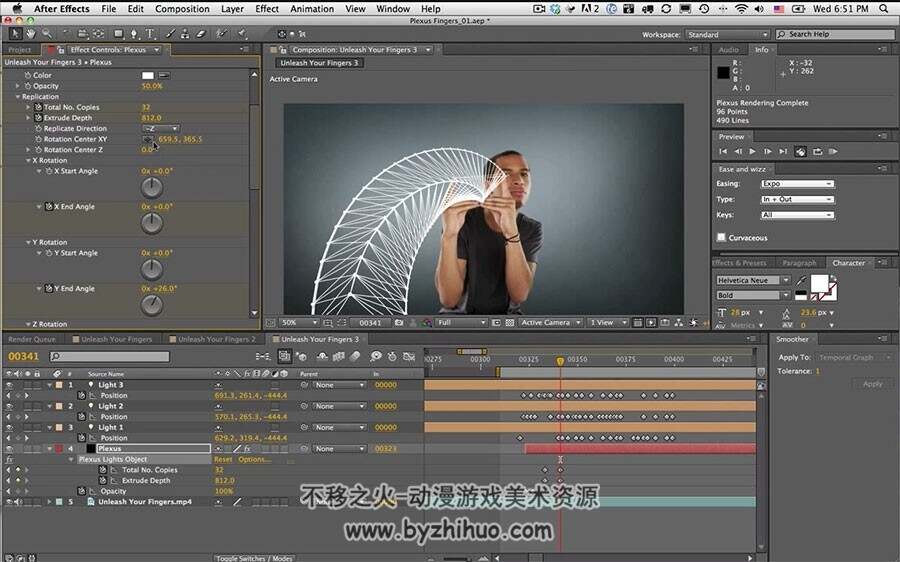Viewport: 900px width, 562px height.
Task: Click the timeline search input field
Action: click(x=110, y=356)
